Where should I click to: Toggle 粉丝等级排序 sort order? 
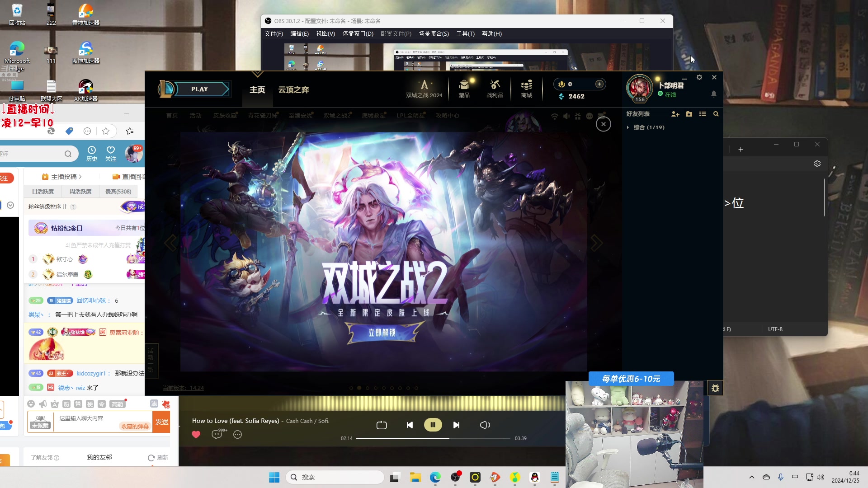pos(47,207)
